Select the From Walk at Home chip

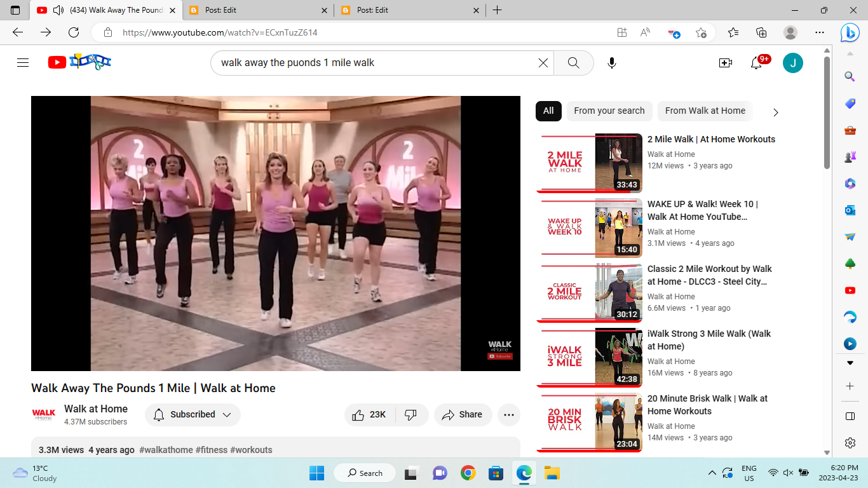(x=705, y=111)
